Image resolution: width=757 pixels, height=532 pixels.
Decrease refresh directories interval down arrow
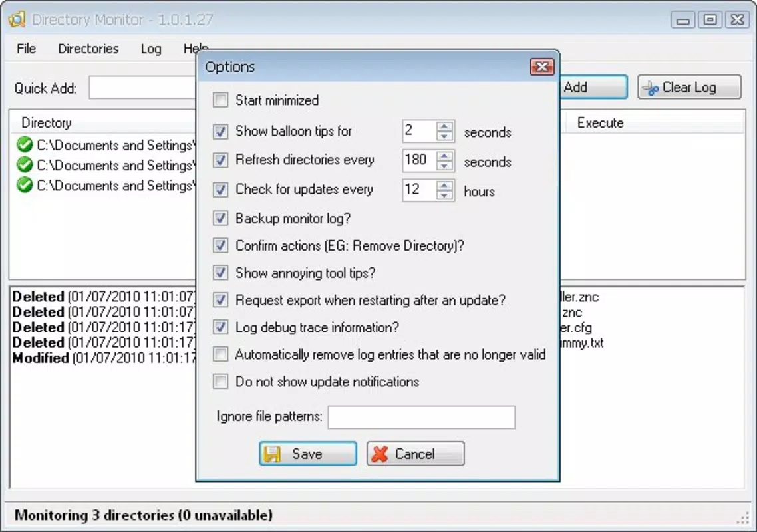point(444,166)
